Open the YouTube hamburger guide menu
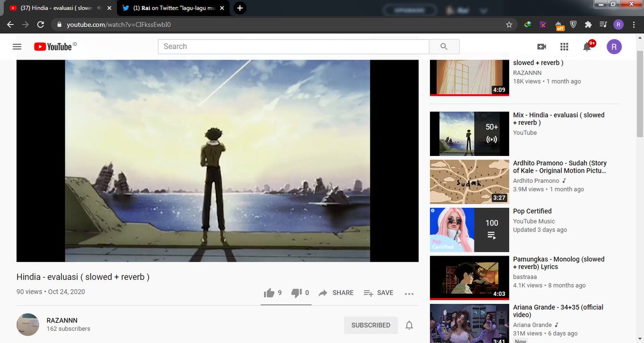 click(17, 47)
